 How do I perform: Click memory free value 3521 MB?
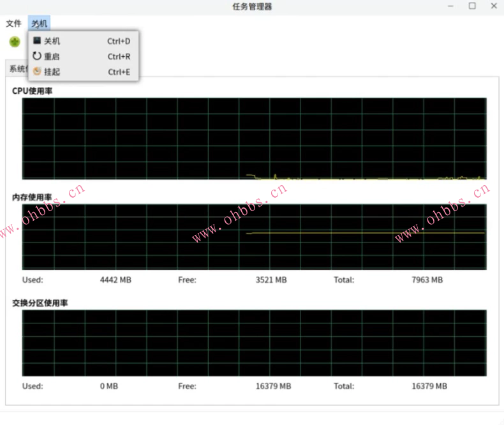271,280
